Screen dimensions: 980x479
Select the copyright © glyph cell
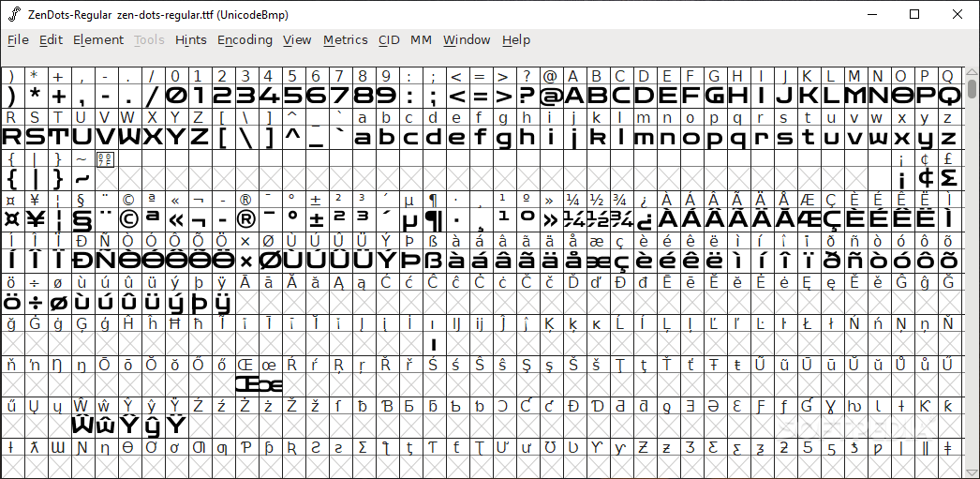(x=128, y=219)
